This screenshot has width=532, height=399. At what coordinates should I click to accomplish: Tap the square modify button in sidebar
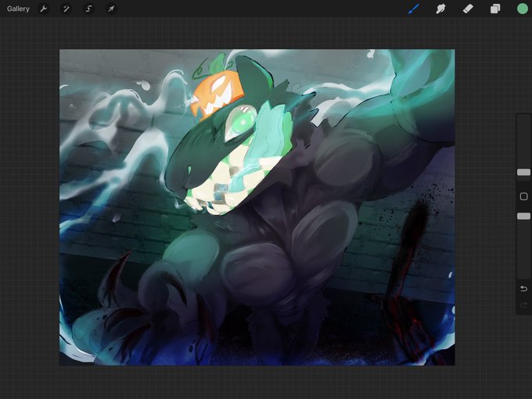click(523, 196)
